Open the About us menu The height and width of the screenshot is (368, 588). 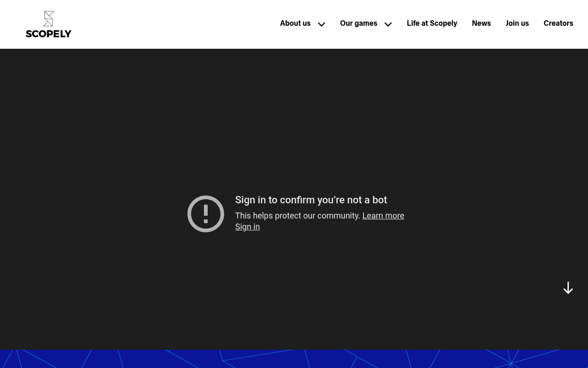tap(295, 23)
